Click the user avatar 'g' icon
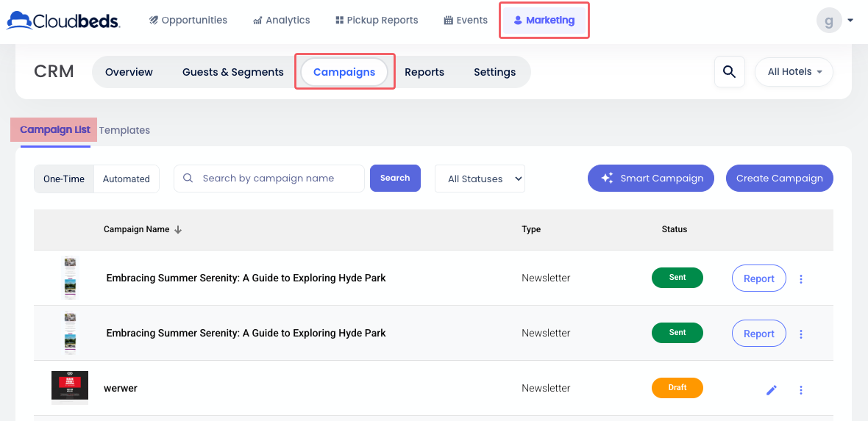868x421 pixels. pyautogui.click(x=829, y=21)
